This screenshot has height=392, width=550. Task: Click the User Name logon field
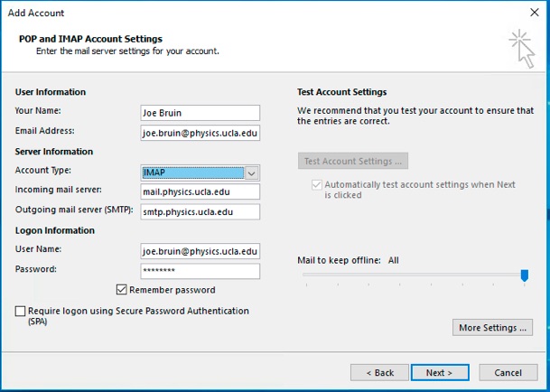(x=200, y=251)
